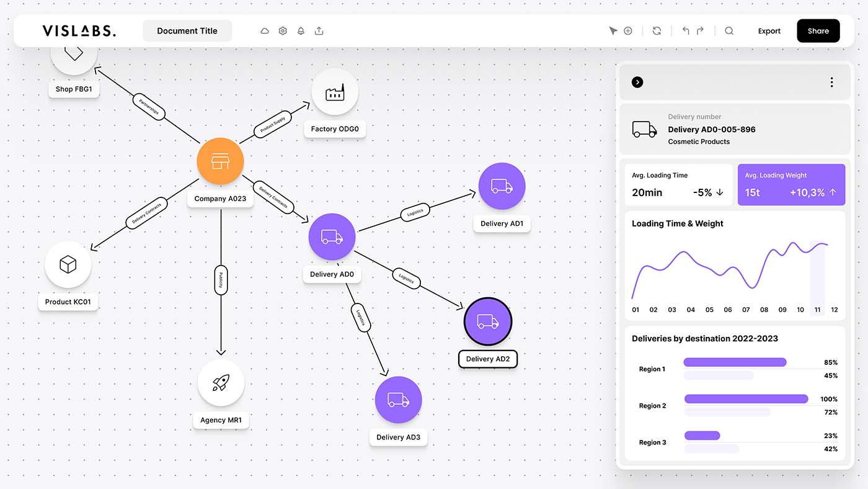Click the Delivery AD0 label
This screenshot has height=489, width=868.
[332, 274]
